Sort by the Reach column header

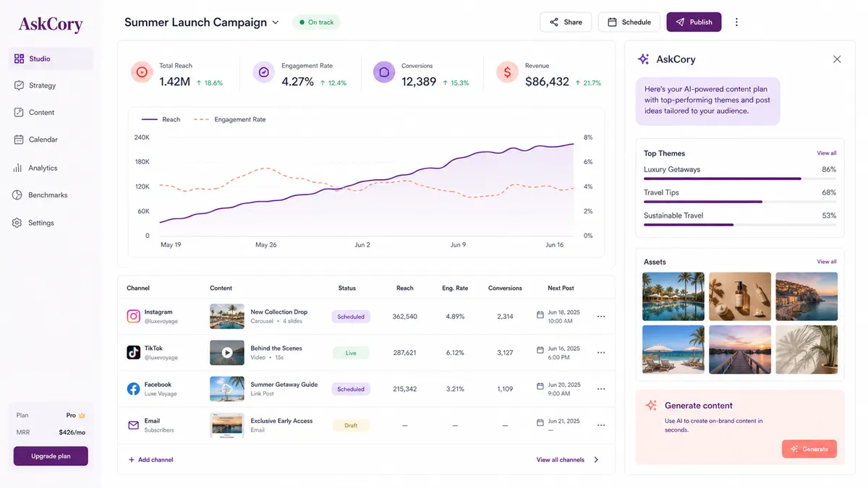(405, 288)
